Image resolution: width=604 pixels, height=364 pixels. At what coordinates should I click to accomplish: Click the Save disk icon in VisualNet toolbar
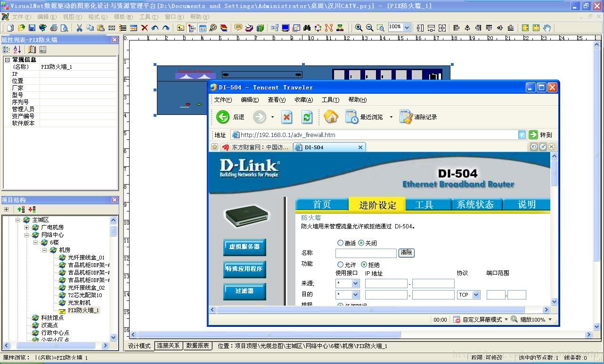click(32, 28)
